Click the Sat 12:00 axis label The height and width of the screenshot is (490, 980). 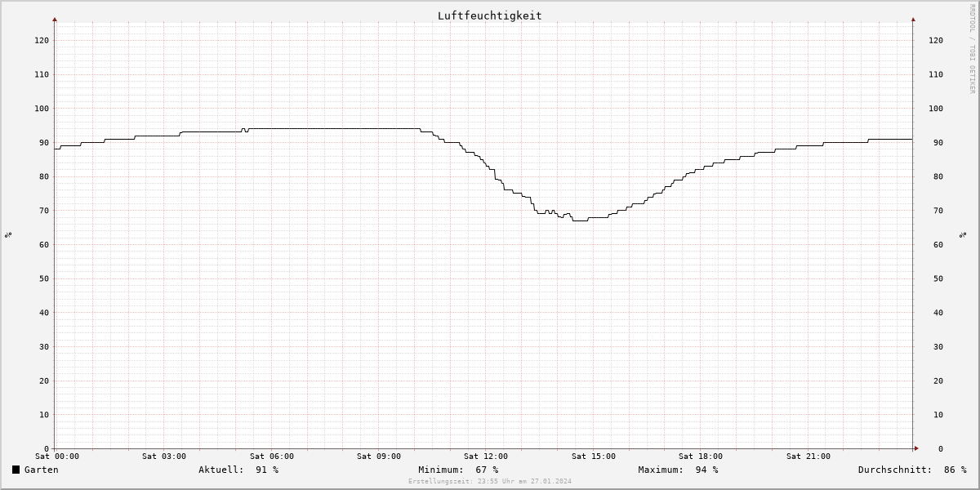coord(486,457)
